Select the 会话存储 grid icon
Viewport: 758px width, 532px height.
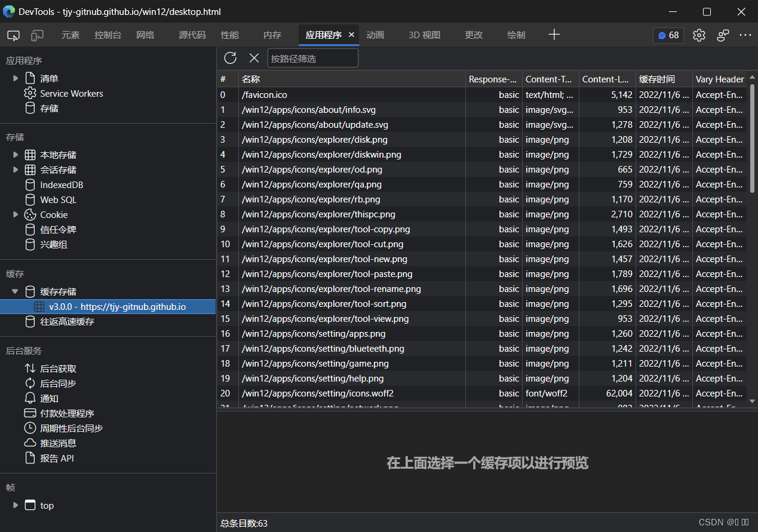(x=30, y=170)
